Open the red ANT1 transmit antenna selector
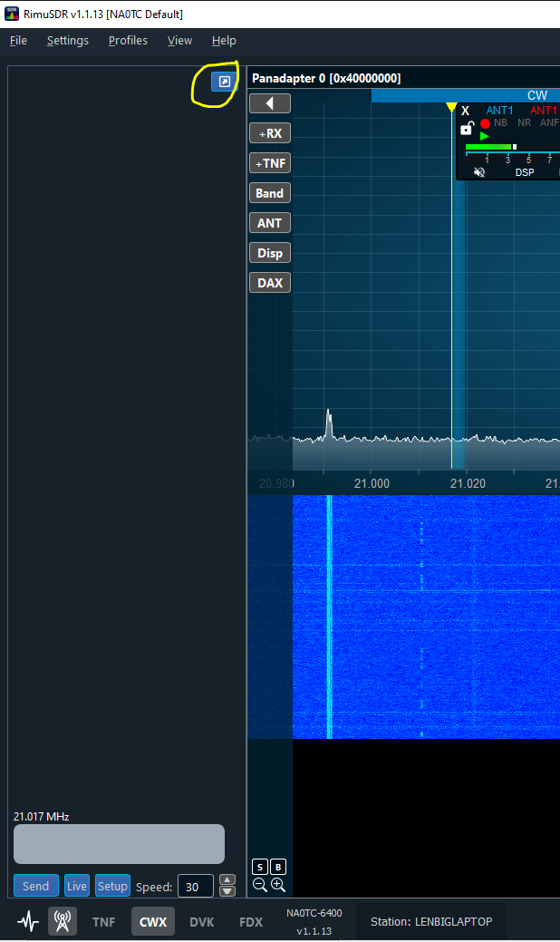Screen dimensions: 560x942 tap(544, 111)
